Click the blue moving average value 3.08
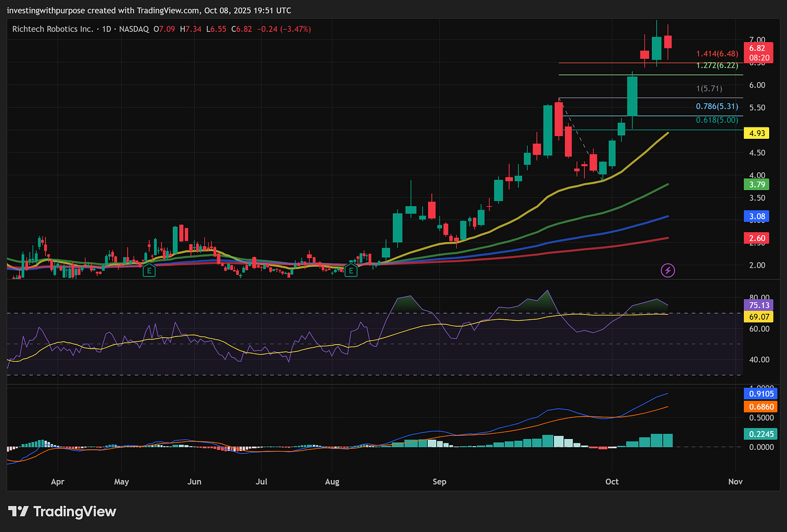This screenshot has height=532, width=787. pyautogui.click(x=757, y=217)
